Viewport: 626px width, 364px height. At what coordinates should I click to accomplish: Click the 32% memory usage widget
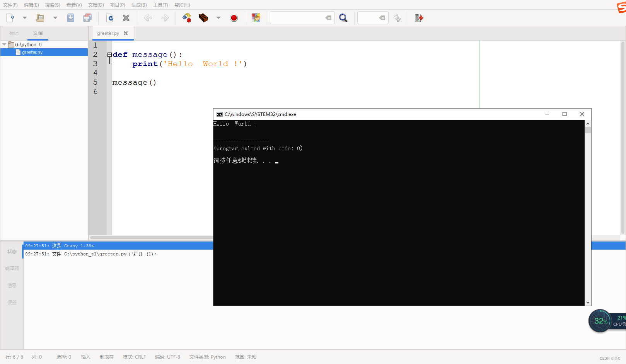click(x=600, y=321)
